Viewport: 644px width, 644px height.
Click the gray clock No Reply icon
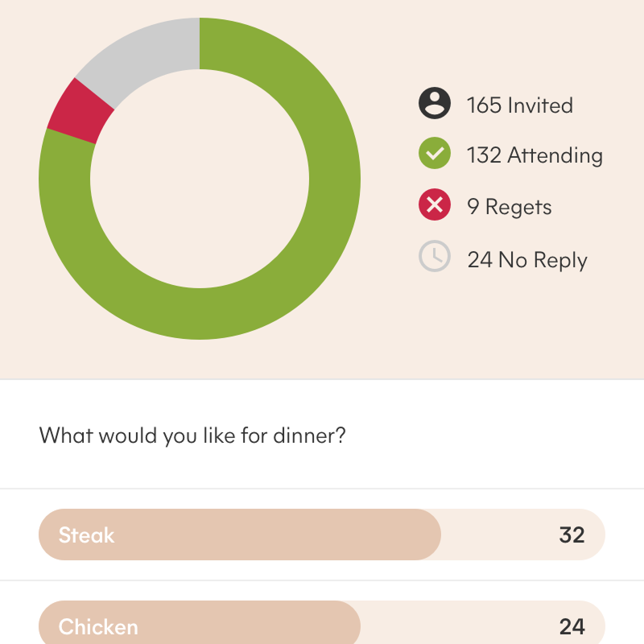point(435,256)
